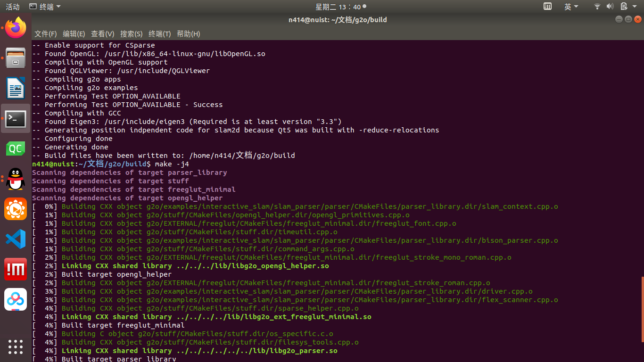Click 'Performing Test OPTION_AVAILABLE - Success' line
Viewport: 644px width, 362px height.
[x=127, y=105]
